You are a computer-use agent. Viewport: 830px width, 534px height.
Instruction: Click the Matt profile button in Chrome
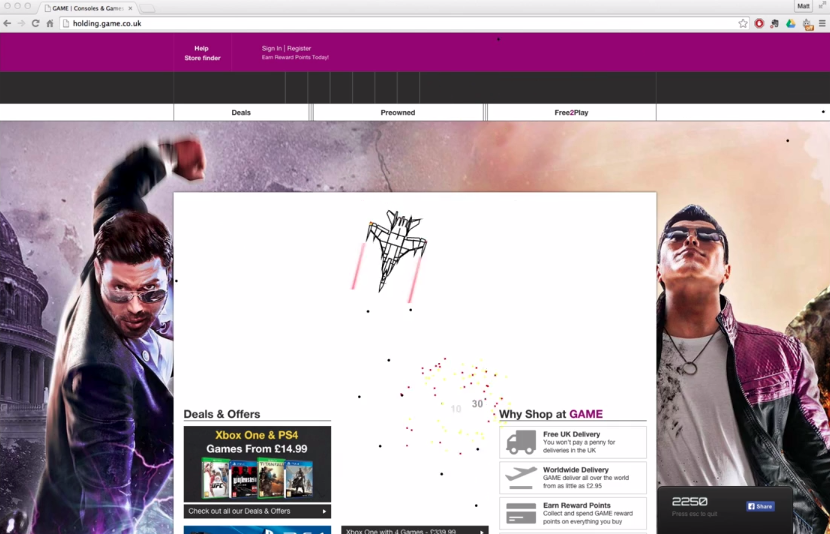(803, 6)
